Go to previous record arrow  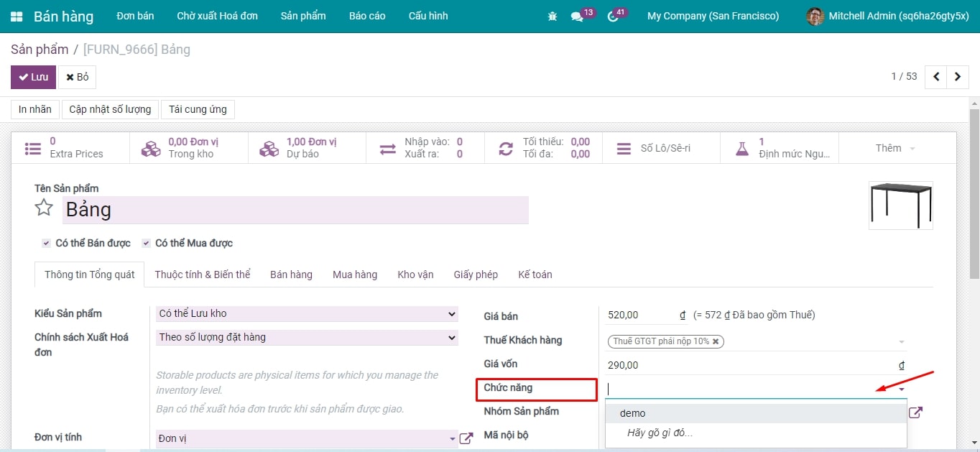936,77
